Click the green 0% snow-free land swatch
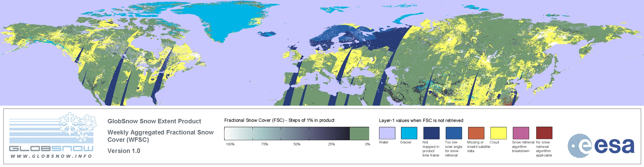Viewport: 644px width, 167px height. [x=359, y=133]
